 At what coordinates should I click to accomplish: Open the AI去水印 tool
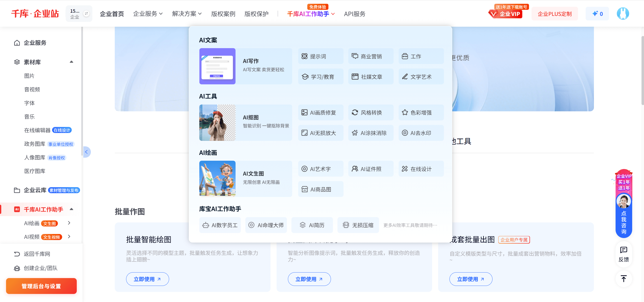[421, 133]
